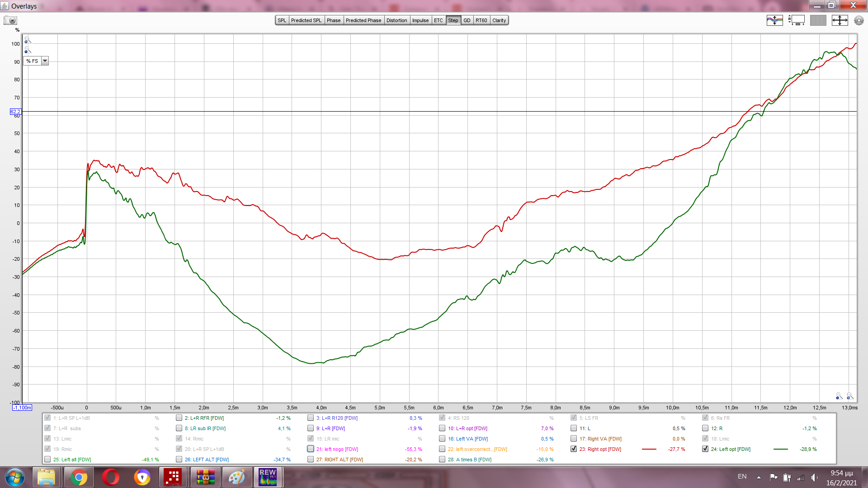
Task: Click the graph limits crossed-arrows icon
Action: coord(840,20)
